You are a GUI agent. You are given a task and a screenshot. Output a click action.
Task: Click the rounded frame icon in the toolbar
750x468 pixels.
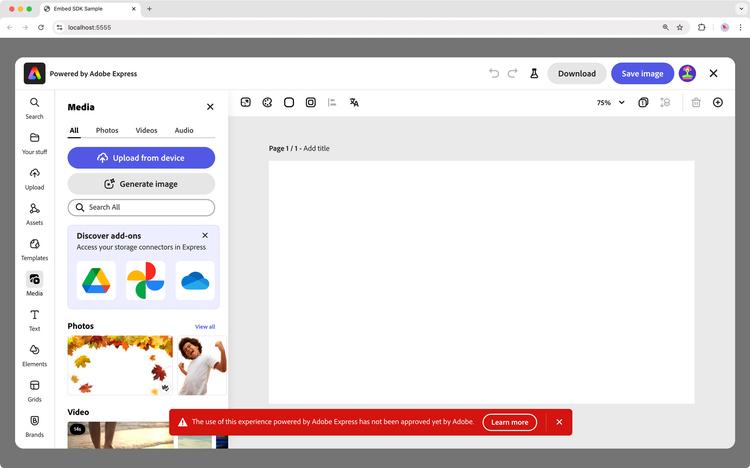[311, 102]
